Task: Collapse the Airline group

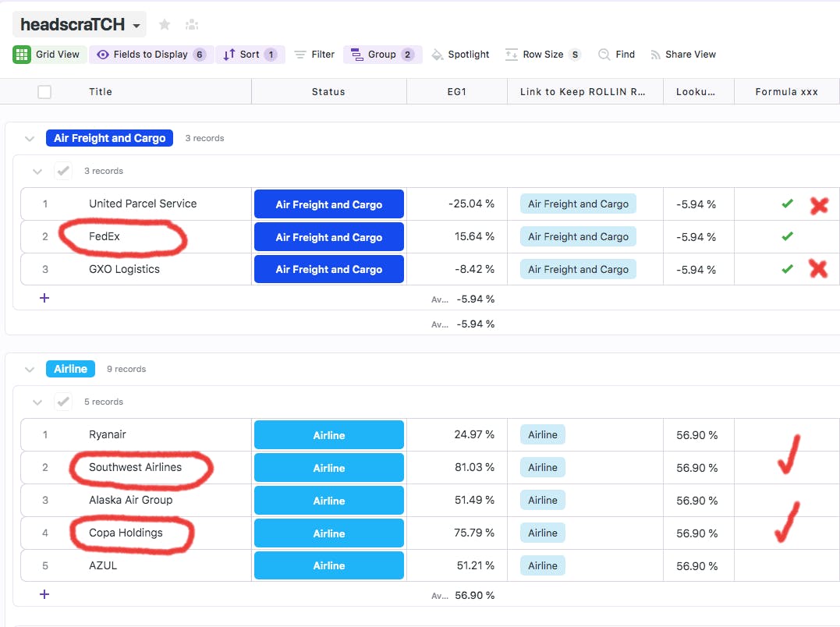Action: [30, 370]
